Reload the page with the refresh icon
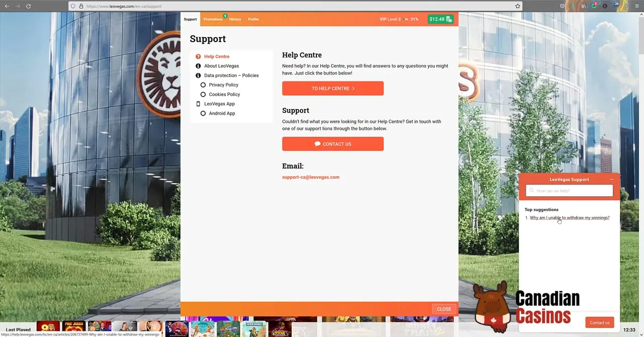This screenshot has width=644, height=337. [28, 6]
